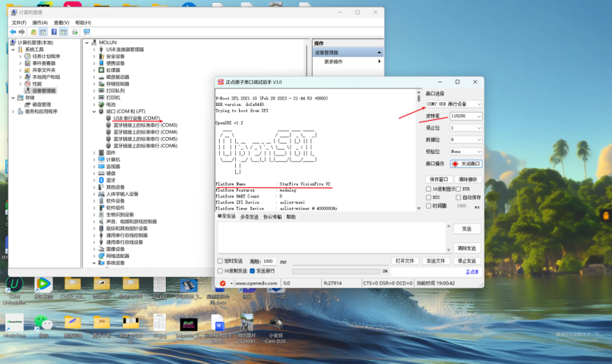Click the 清除接收 button

[x=467, y=179]
